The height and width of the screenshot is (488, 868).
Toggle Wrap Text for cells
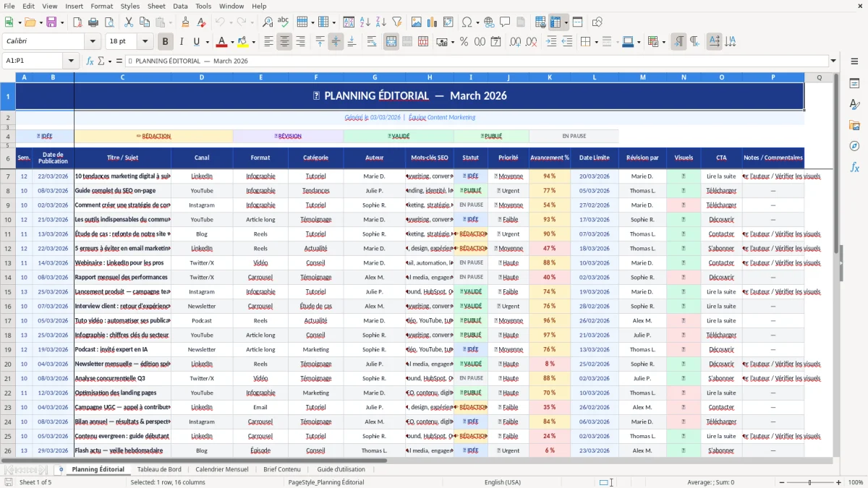(x=372, y=42)
